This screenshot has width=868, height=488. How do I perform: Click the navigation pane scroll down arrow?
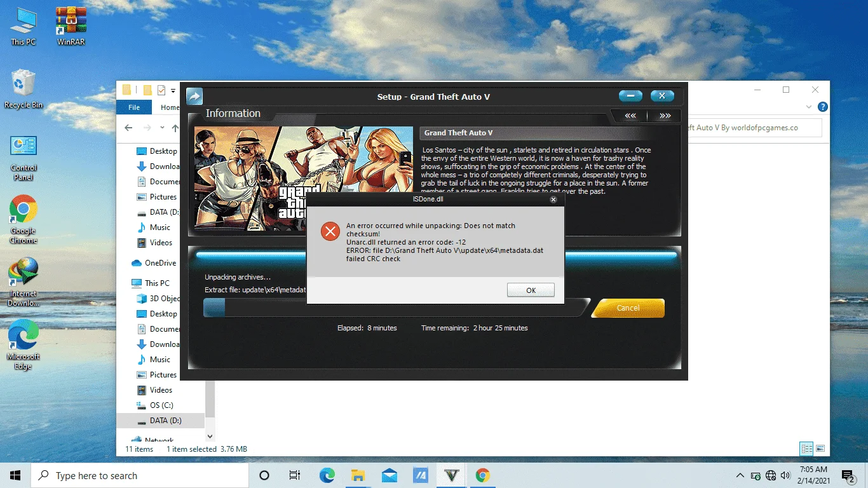point(210,437)
